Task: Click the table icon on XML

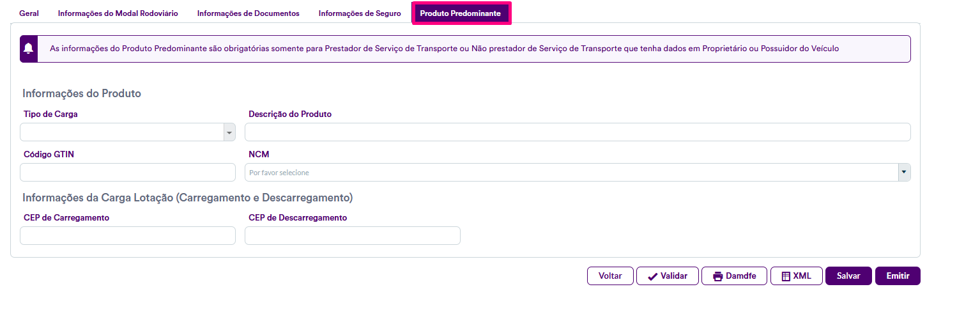Action: pyautogui.click(x=786, y=276)
